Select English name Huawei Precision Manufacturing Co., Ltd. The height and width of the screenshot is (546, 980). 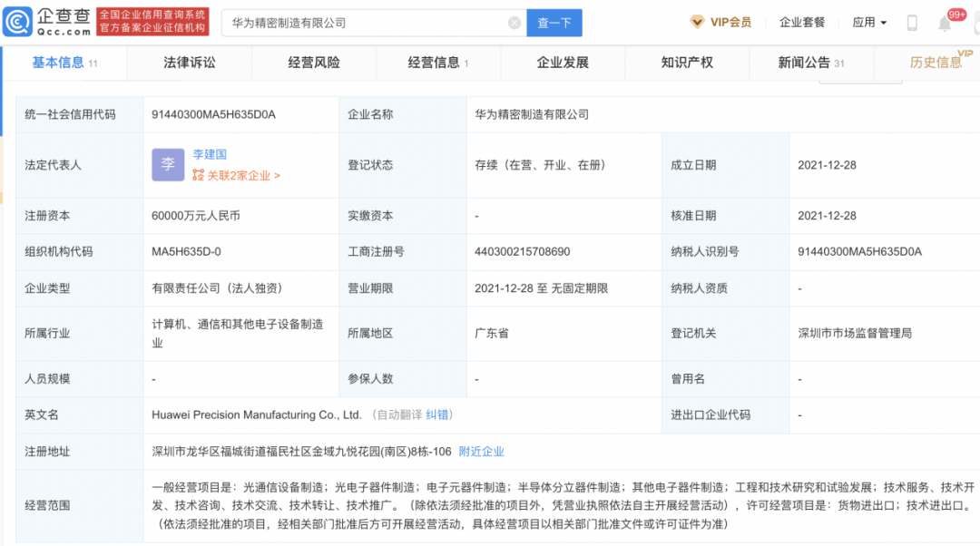tap(256, 414)
